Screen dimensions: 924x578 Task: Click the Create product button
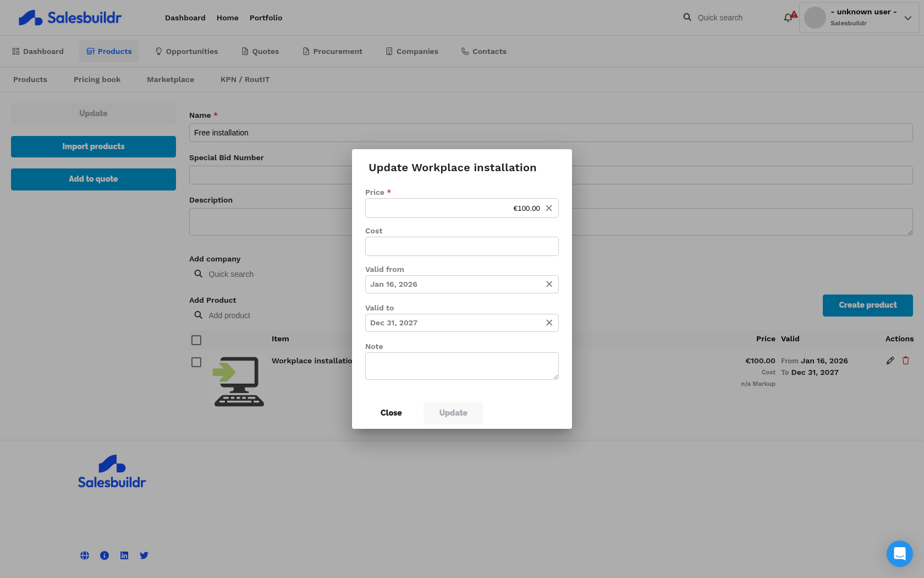(868, 305)
